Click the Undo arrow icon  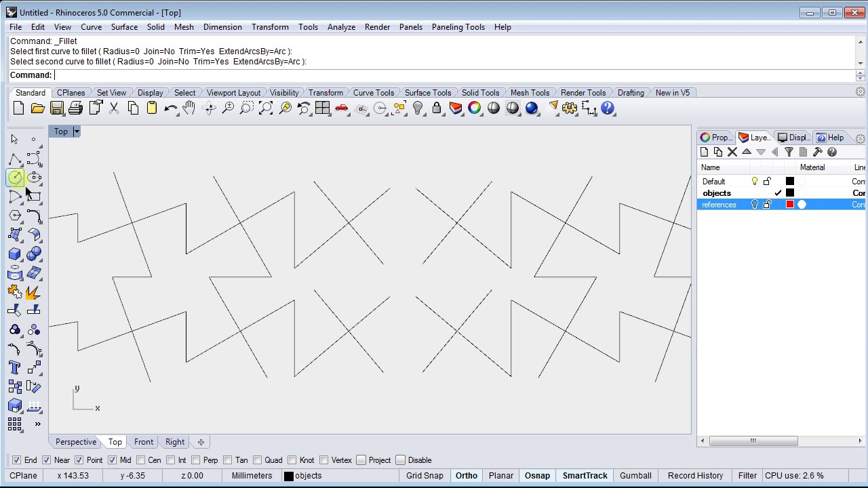(171, 108)
